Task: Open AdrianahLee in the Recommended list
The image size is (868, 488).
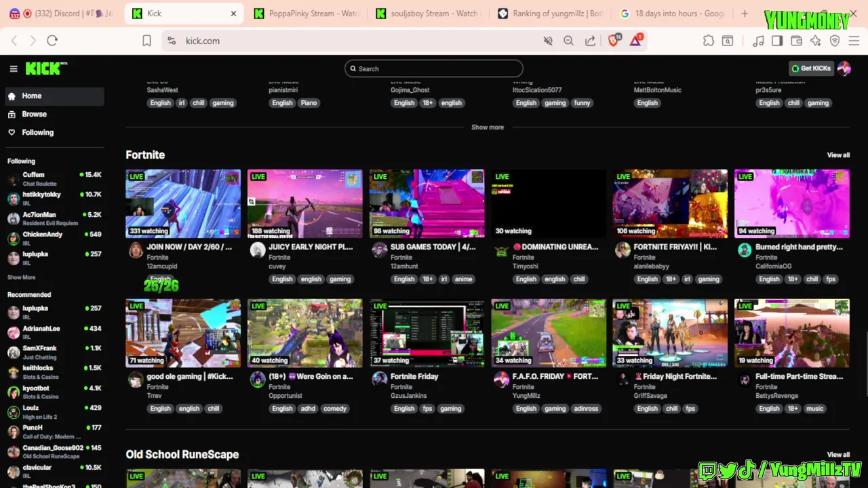Action: [x=54, y=332]
